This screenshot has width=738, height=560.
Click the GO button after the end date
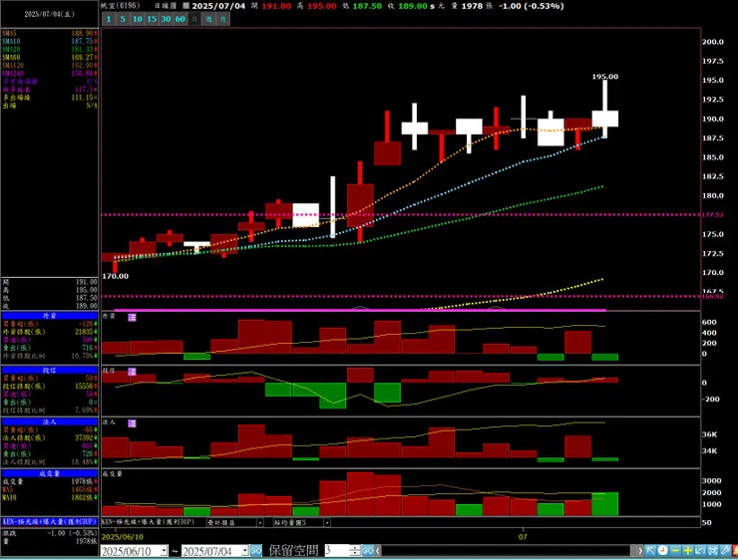click(256, 551)
